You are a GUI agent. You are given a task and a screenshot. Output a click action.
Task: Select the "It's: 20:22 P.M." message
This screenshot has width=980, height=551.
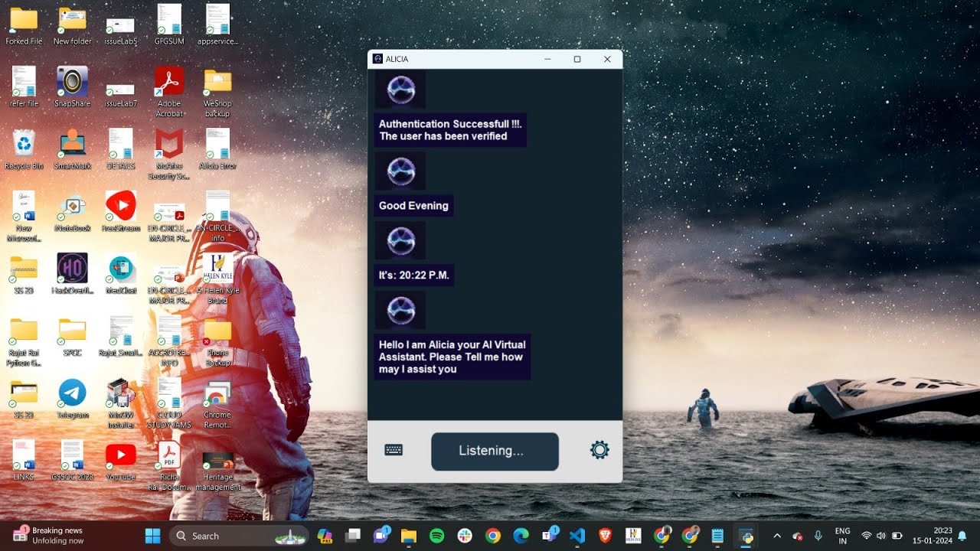click(414, 275)
